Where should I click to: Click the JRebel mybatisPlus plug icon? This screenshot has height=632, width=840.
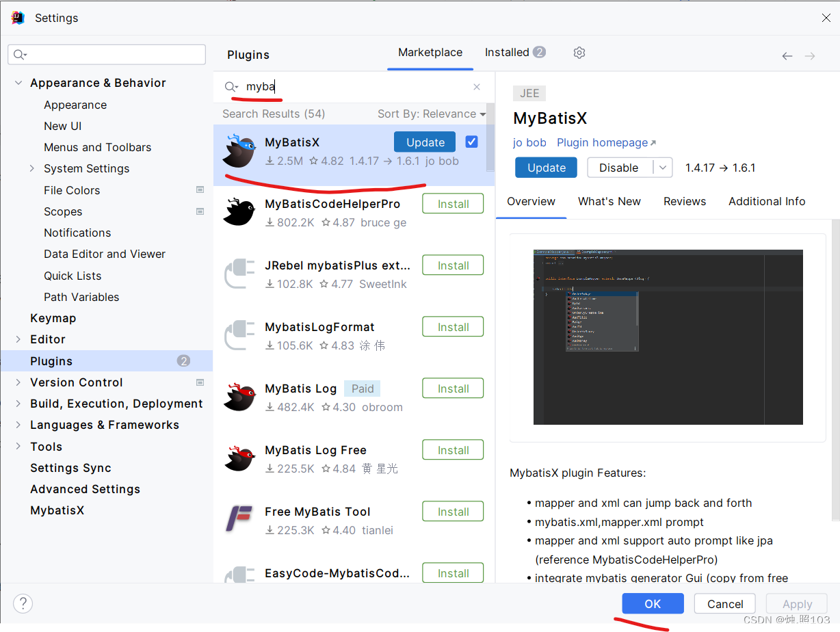(x=239, y=274)
